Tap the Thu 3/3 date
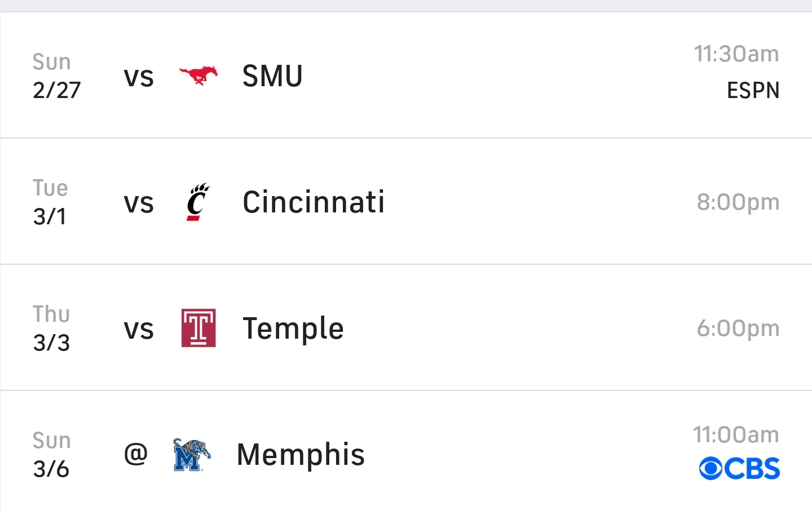812x515 pixels. (x=51, y=328)
